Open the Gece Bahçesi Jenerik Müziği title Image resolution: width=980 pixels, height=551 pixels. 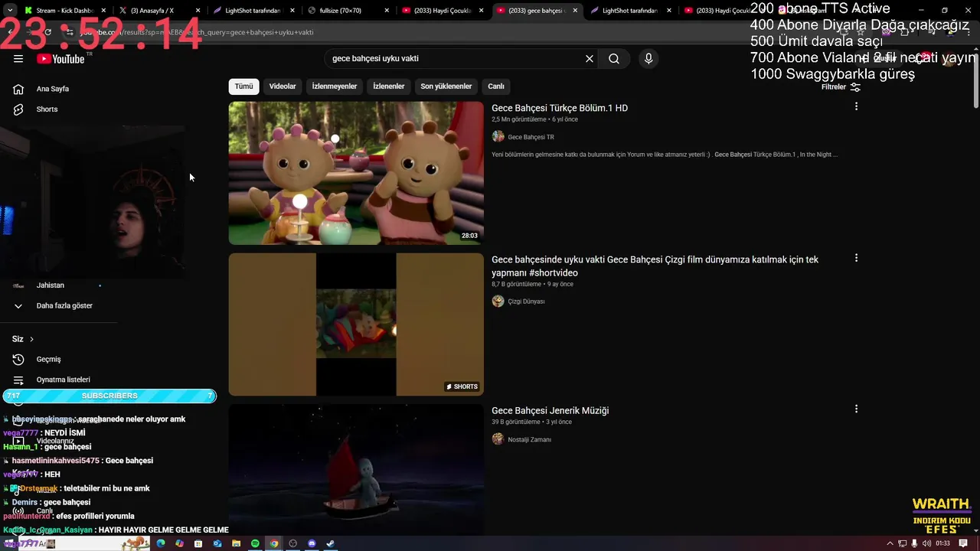click(x=550, y=411)
